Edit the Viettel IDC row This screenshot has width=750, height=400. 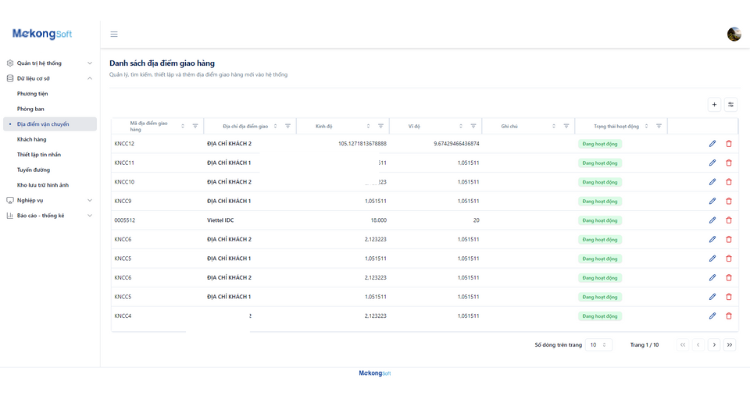pyautogui.click(x=712, y=220)
